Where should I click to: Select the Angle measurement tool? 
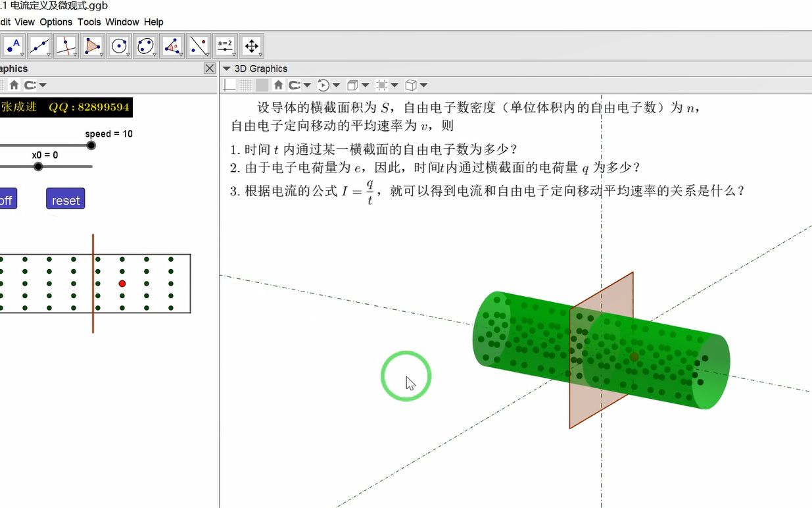coord(171,45)
